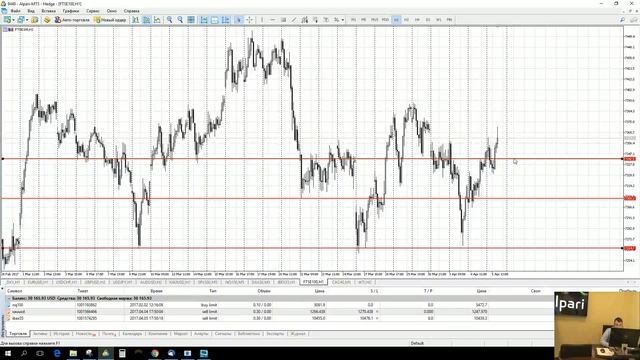The image size is (640, 360).
Task: Sort by the Объем column header
Action: [264, 291]
